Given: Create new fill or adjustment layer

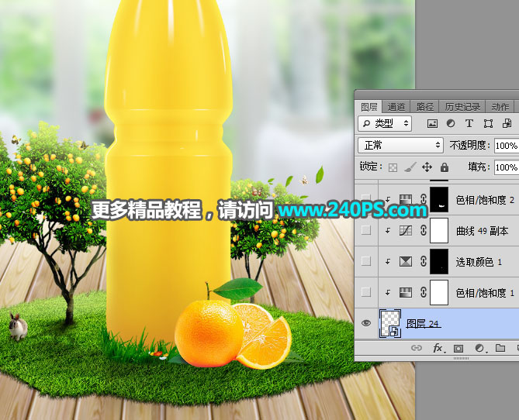Looking at the screenshot, I should 479,349.
